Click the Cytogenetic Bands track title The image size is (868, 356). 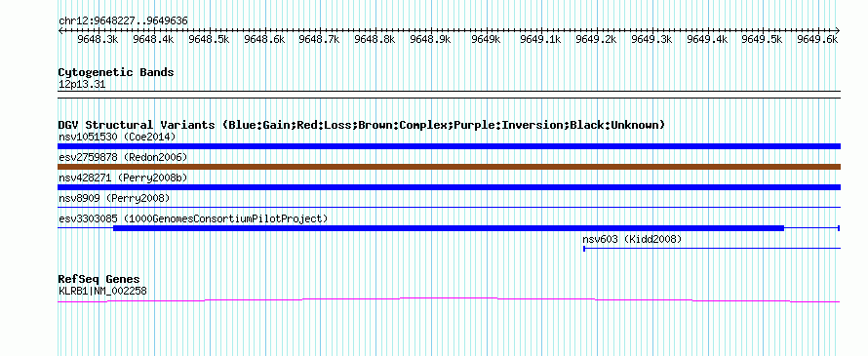click(116, 72)
